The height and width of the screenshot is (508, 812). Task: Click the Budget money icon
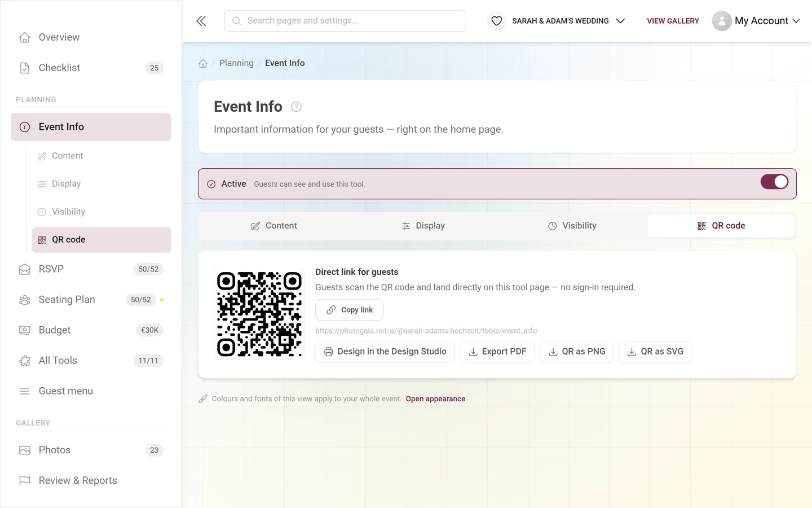25,330
